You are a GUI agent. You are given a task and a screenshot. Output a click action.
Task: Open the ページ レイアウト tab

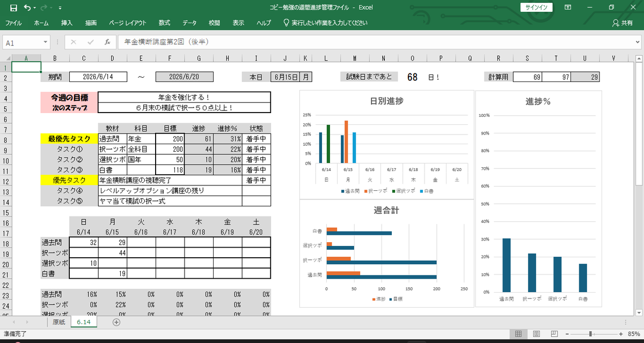point(128,23)
